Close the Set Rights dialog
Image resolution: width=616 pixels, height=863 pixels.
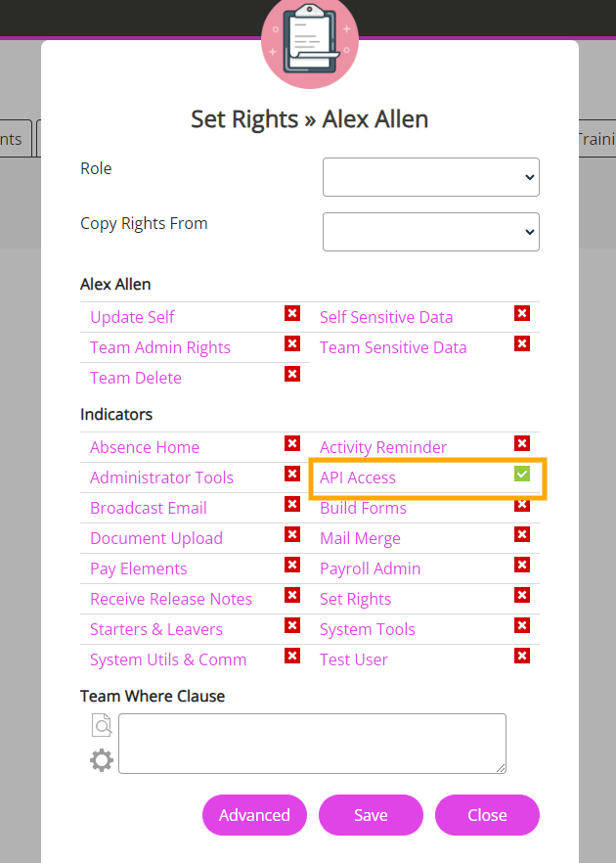coord(487,815)
